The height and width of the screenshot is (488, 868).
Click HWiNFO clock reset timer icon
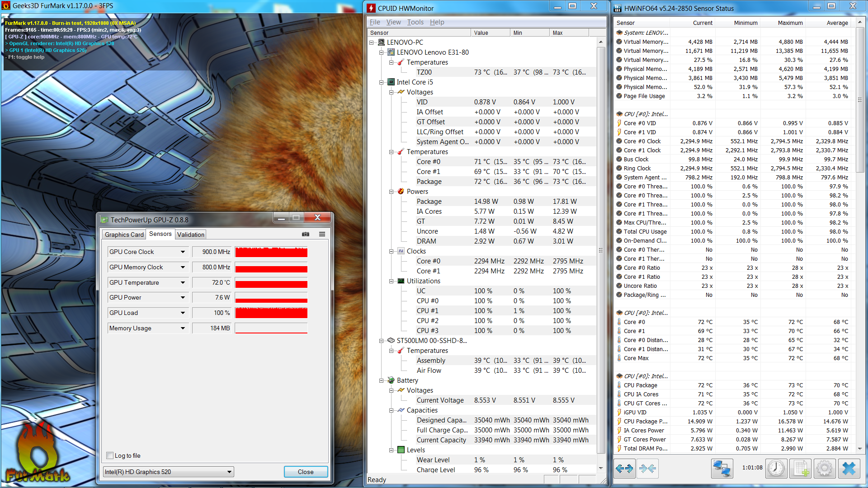tap(776, 469)
